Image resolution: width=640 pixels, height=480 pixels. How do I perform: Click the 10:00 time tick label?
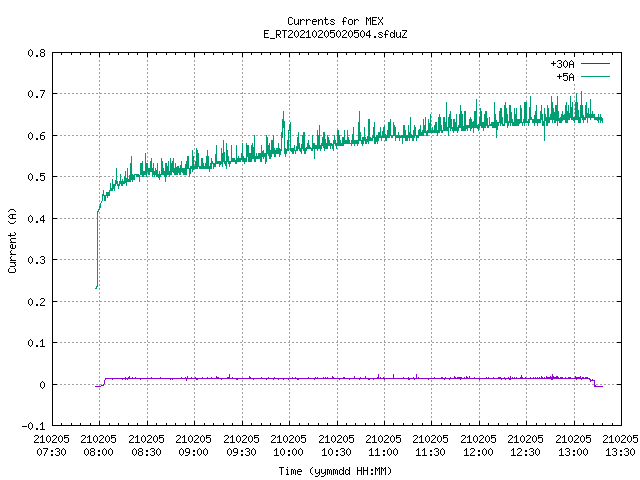click(x=288, y=452)
